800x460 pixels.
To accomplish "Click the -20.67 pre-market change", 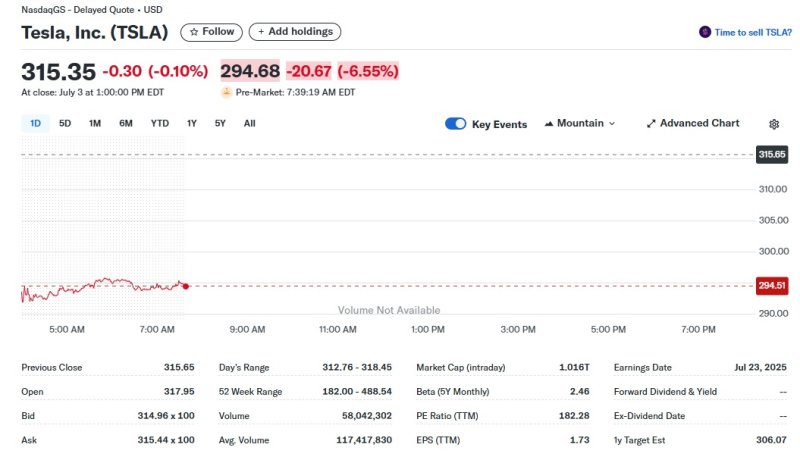I will pyautogui.click(x=309, y=71).
